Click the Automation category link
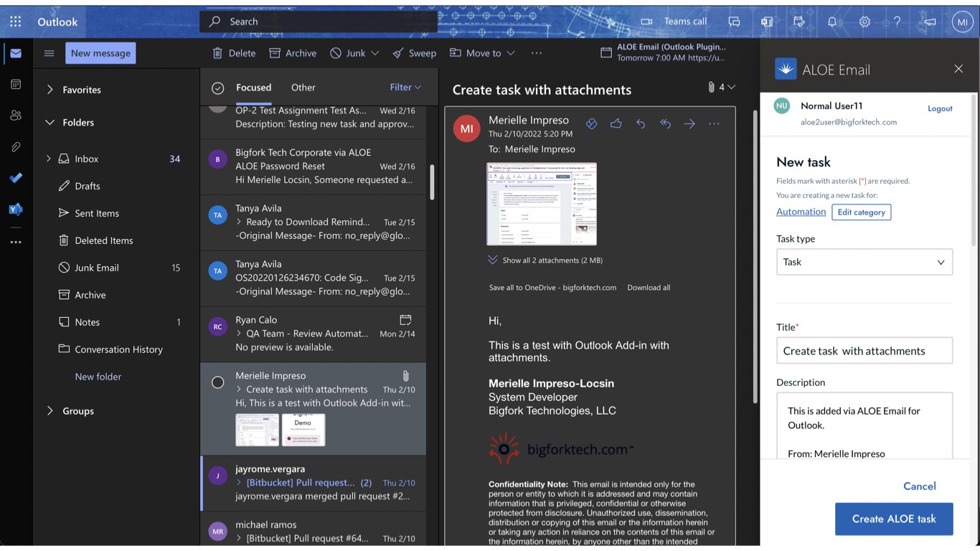This screenshot has height=551, width=980. [x=801, y=212]
